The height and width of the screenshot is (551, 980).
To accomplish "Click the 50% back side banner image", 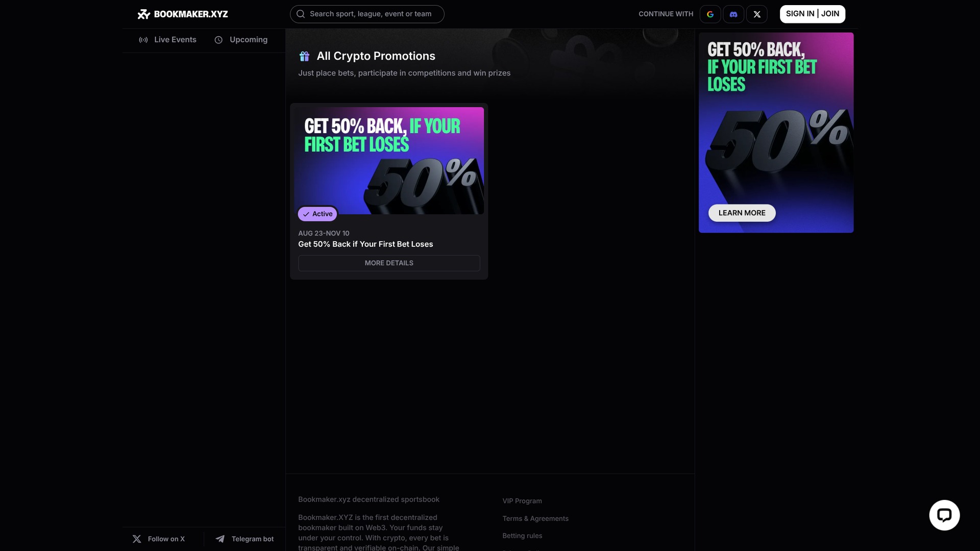I will (776, 133).
